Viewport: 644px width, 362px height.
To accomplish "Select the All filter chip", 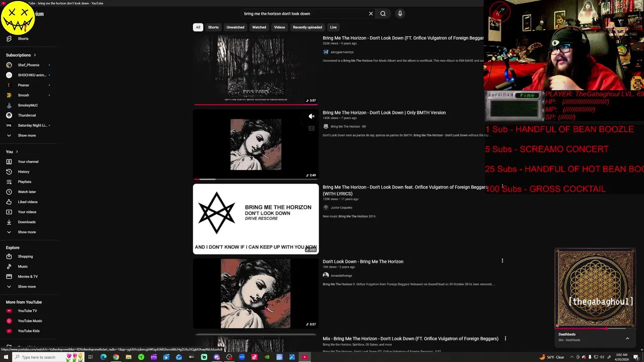I will click(x=198, y=27).
